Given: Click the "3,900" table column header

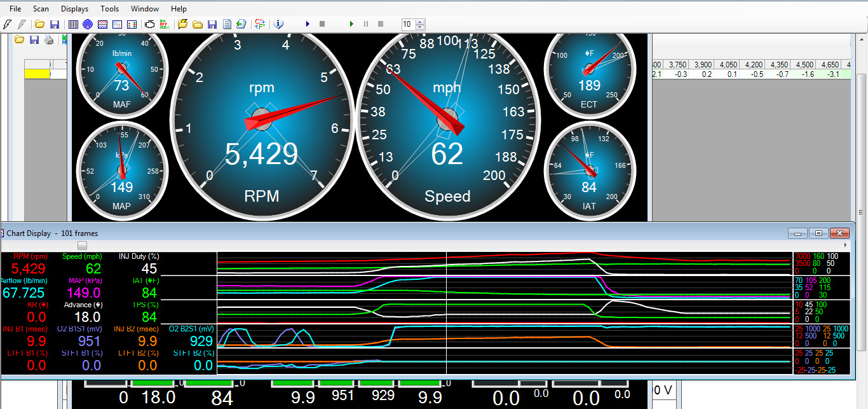Looking at the screenshot, I should [703, 65].
